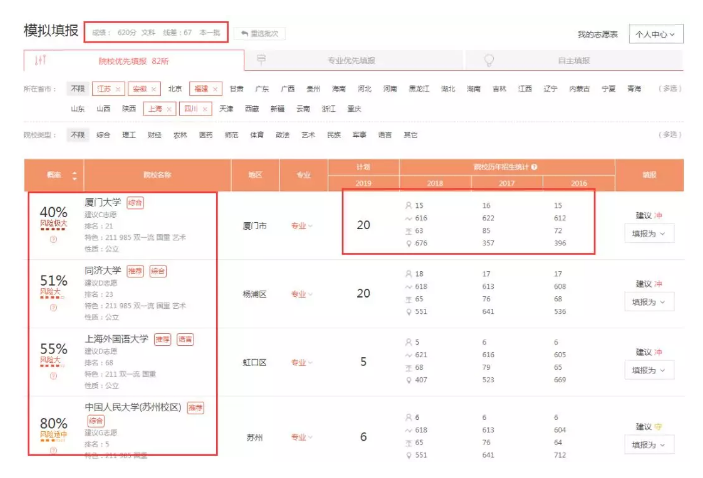The height and width of the screenshot is (478, 703).
Task: Click the sliders icon on 院校优先填报 tab
Action: 40,61
